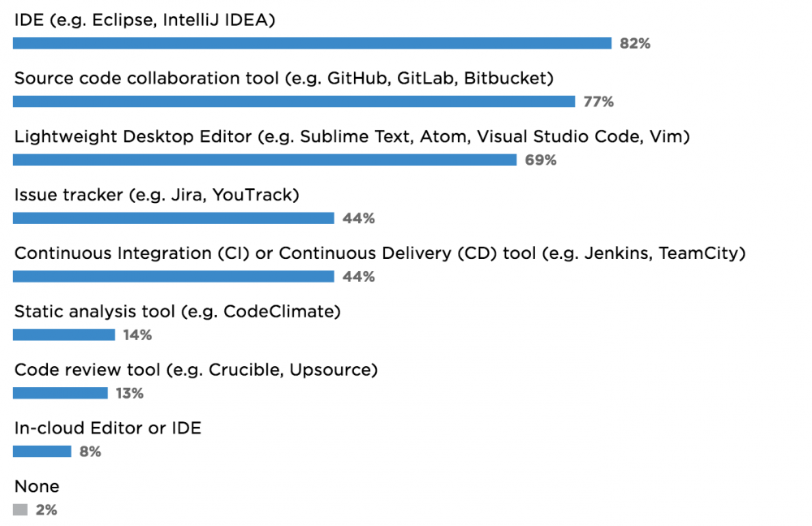This screenshot has height=526, width=812.
Task: Click the blue bar showing 8%
Action: (42, 451)
